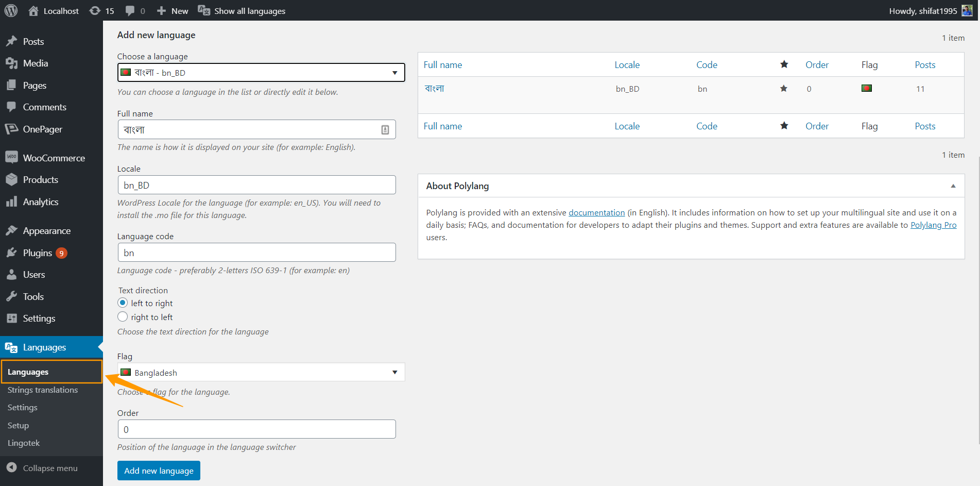The height and width of the screenshot is (486, 980).
Task: Click the Add new language button
Action: (159, 471)
